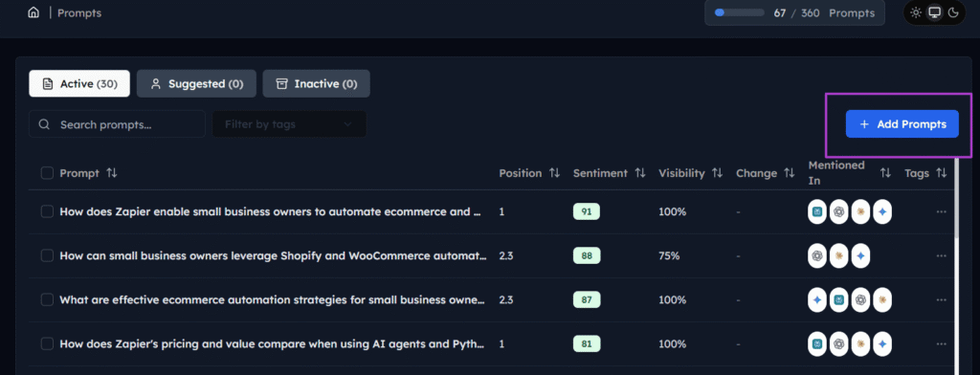The height and width of the screenshot is (375, 980).
Task: Sort by the Mentioned In column arrows
Action: [885, 173]
